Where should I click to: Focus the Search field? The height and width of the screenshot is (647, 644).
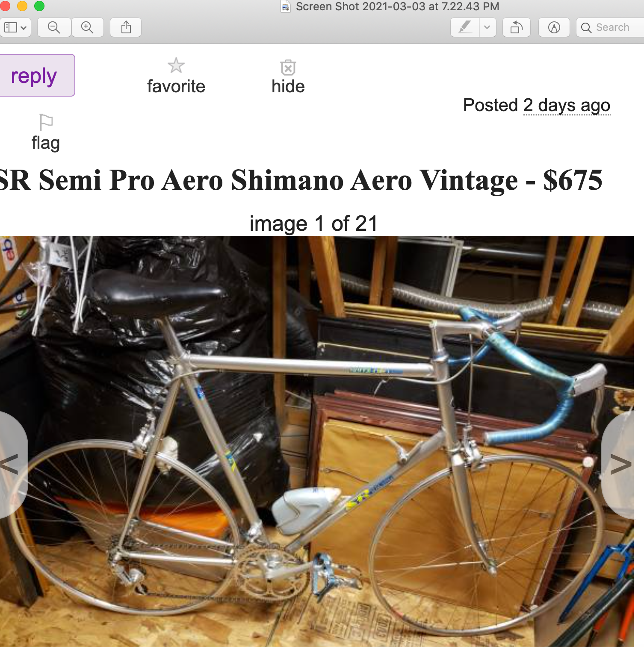pos(610,28)
